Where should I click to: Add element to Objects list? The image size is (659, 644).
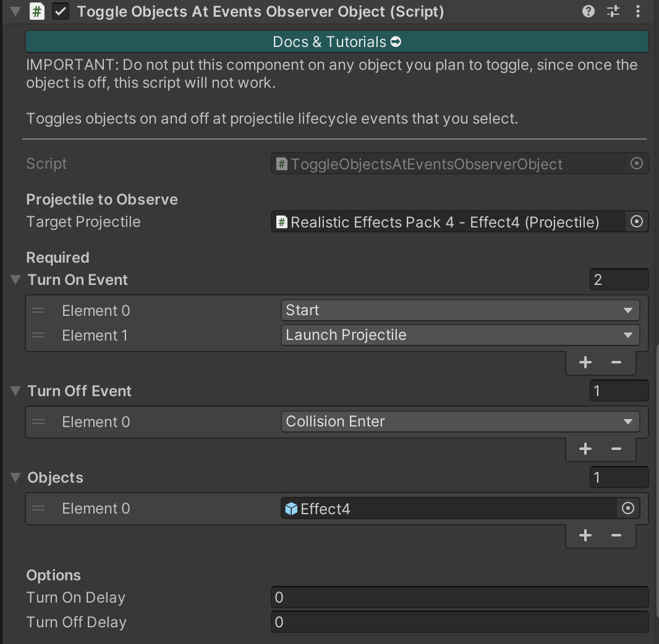click(x=585, y=536)
